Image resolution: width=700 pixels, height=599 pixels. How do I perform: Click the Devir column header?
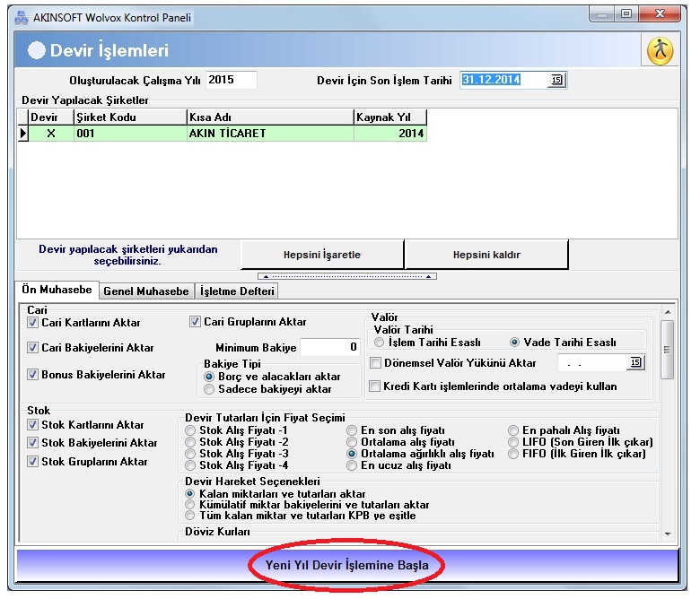click(51, 117)
